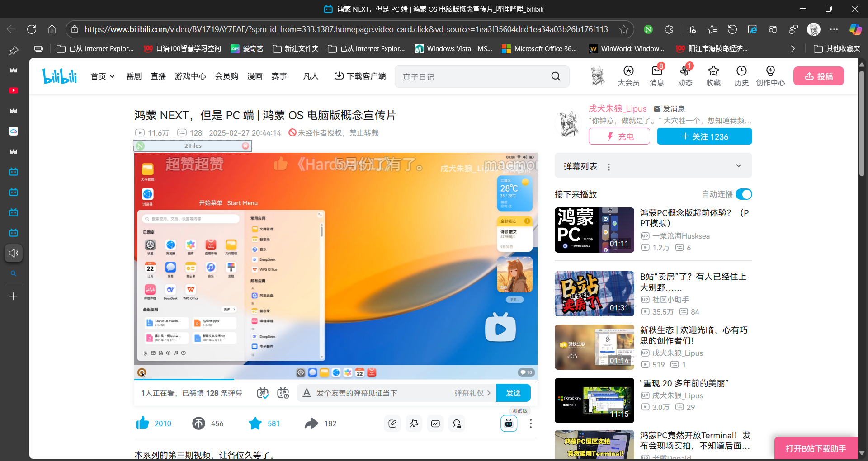Favorite the video with the star icon
This screenshot has width=868, height=461.
[x=255, y=423]
